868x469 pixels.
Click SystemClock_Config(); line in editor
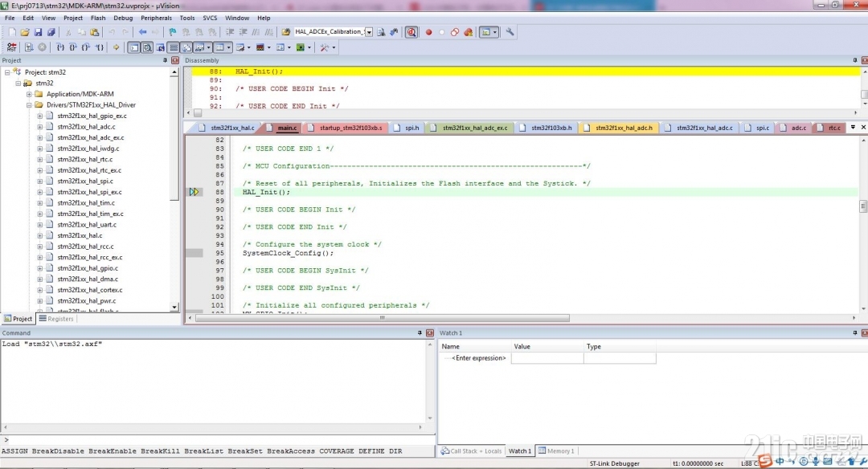[x=288, y=253]
